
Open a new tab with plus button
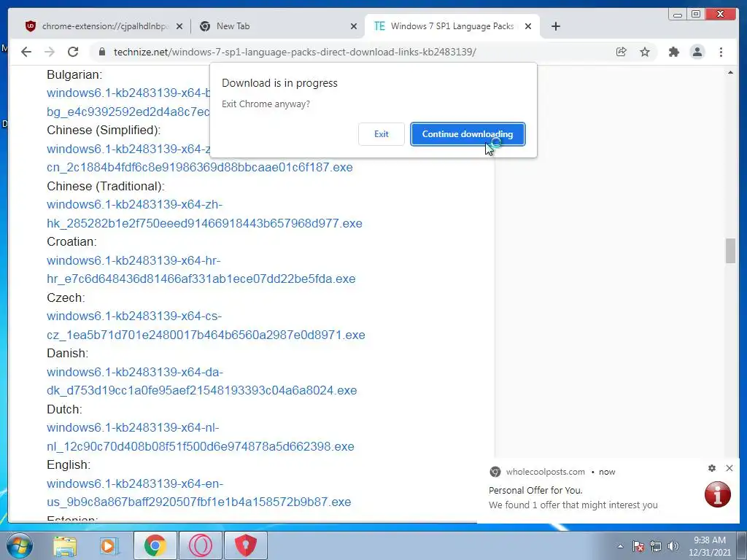555,26
